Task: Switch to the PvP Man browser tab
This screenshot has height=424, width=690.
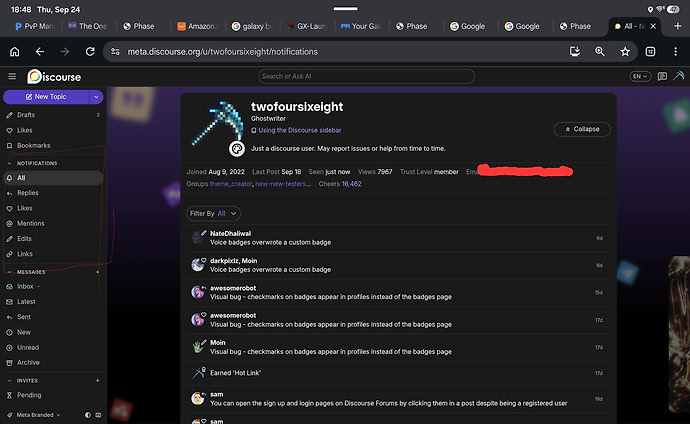Action: click(x=34, y=26)
